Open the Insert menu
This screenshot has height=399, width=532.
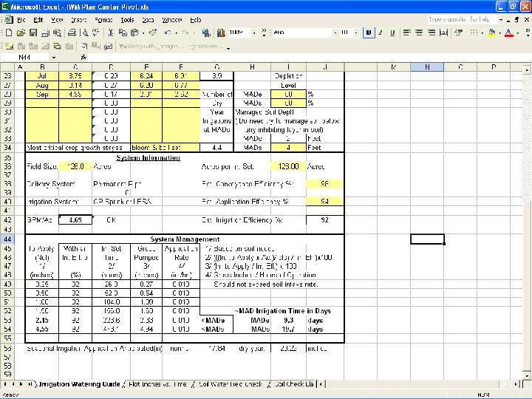79,20
